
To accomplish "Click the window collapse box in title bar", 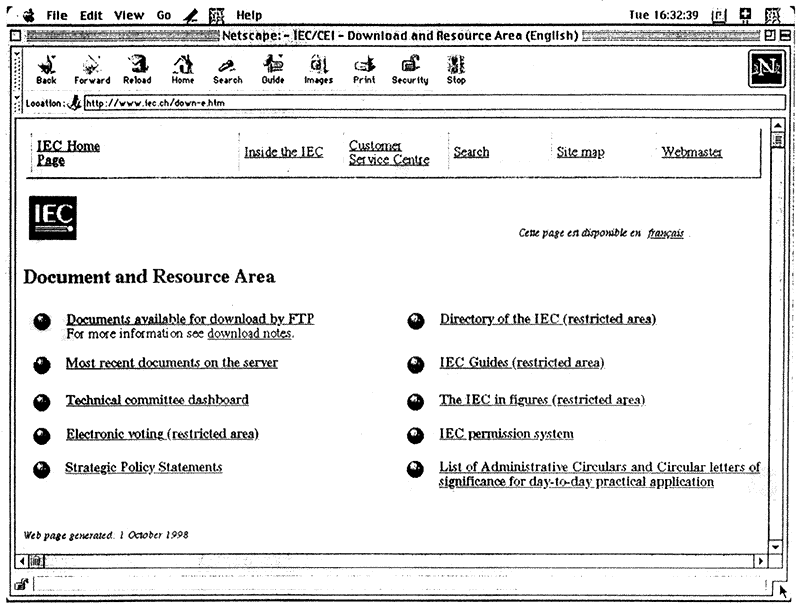I will click(x=786, y=36).
